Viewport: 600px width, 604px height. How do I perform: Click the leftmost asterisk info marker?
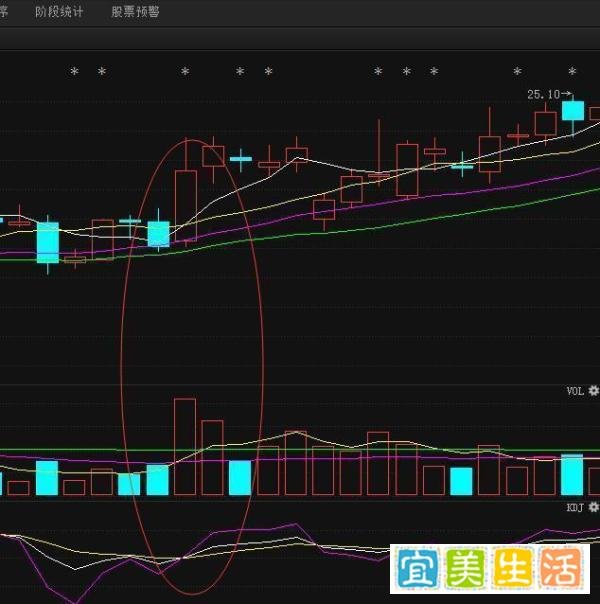tap(74, 71)
